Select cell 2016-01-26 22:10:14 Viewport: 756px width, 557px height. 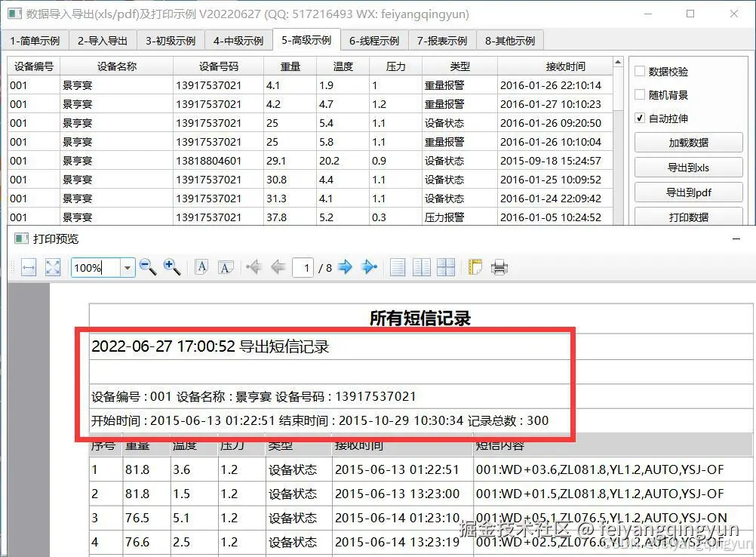[555, 85]
